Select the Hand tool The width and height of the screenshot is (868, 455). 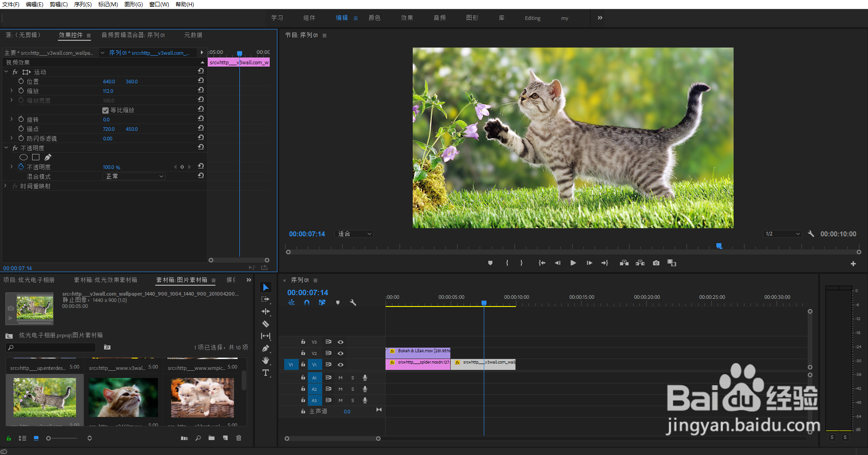(x=266, y=360)
